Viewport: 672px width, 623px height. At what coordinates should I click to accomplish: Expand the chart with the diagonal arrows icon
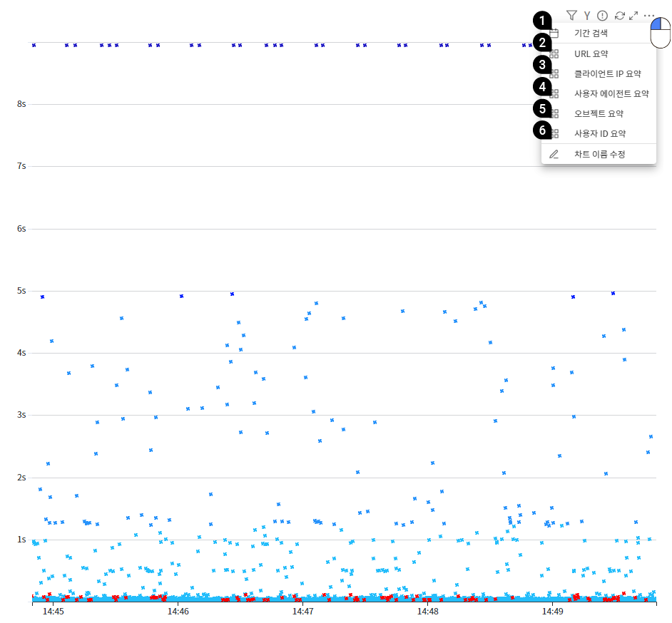[633, 15]
